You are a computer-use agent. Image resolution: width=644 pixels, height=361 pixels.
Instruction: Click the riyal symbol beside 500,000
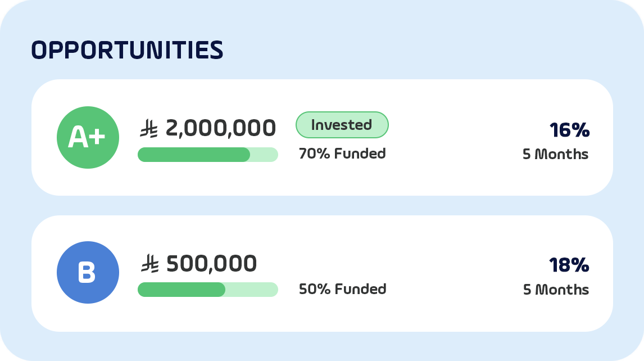pos(149,264)
